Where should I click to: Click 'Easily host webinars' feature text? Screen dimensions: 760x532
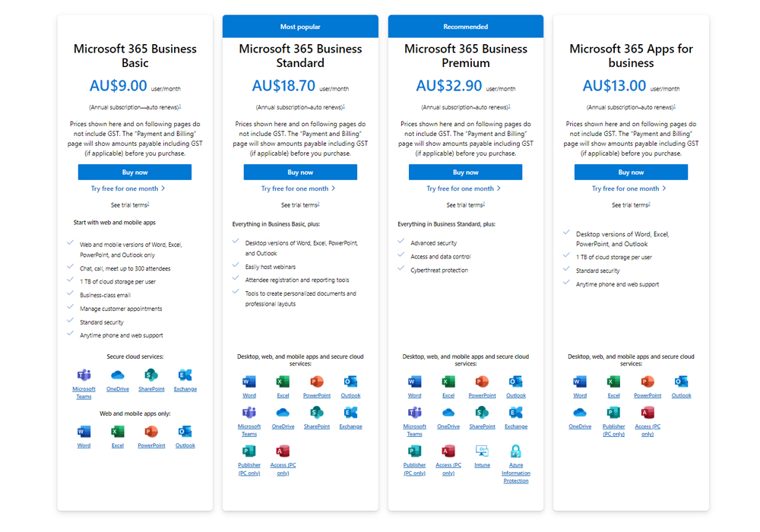click(x=270, y=267)
